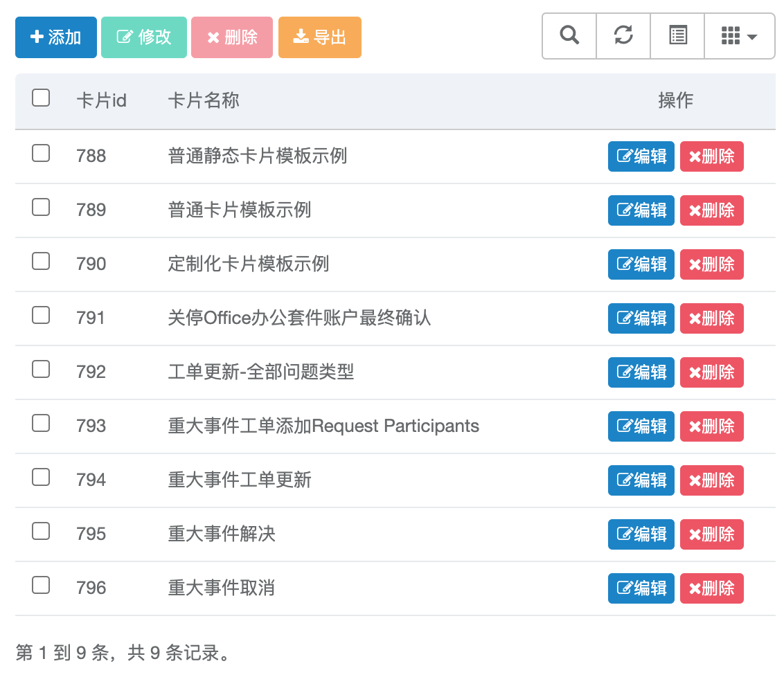Refresh the table with the refresh icon
The width and height of the screenshot is (784, 677).
[x=623, y=35]
